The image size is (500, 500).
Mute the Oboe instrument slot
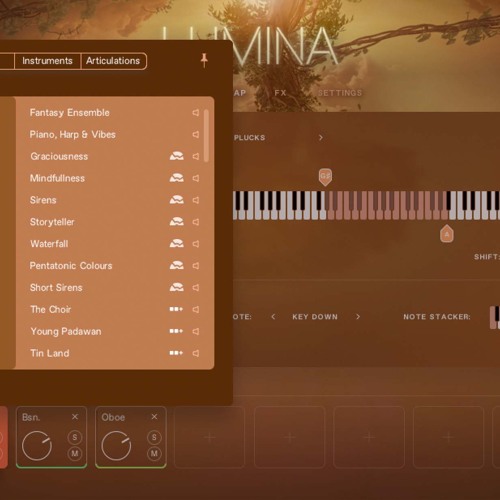pyautogui.click(x=154, y=453)
